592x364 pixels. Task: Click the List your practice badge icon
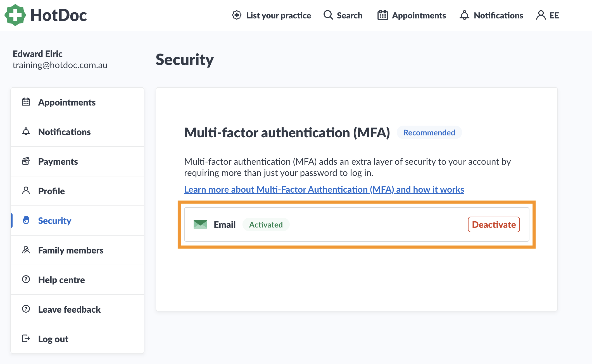237,15
